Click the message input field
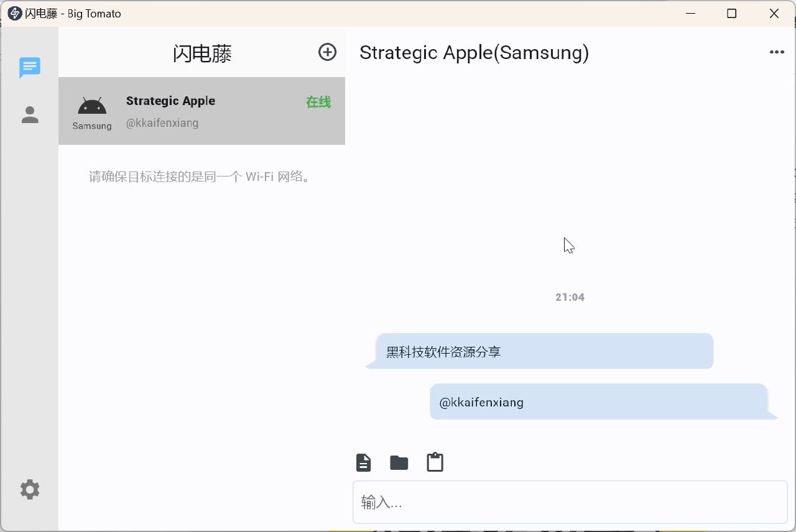The height and width of the screenshot is (532, 796). point(570,502)
